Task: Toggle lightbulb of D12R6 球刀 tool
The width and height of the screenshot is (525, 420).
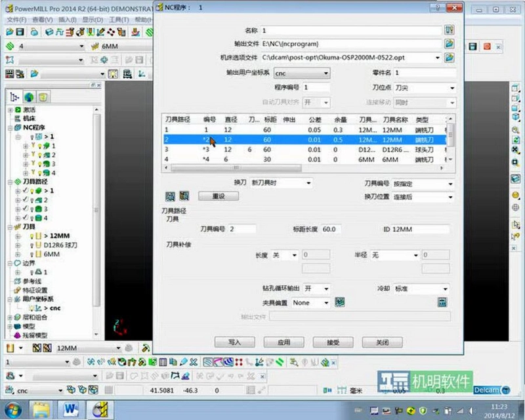Action: (32, 245)
